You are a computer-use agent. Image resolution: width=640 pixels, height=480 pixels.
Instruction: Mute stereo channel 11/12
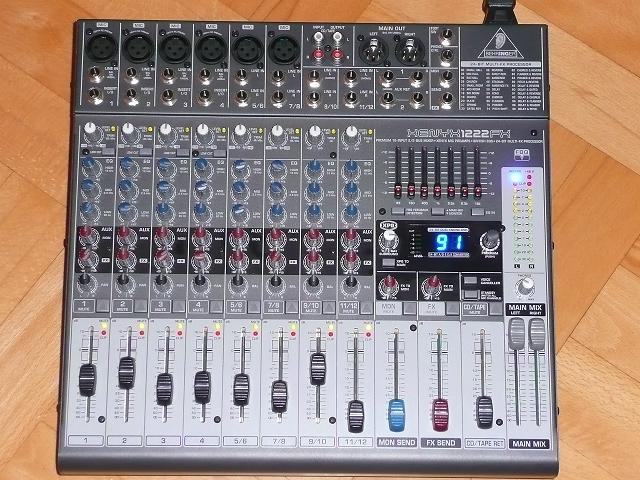click(x=367, y=308)
